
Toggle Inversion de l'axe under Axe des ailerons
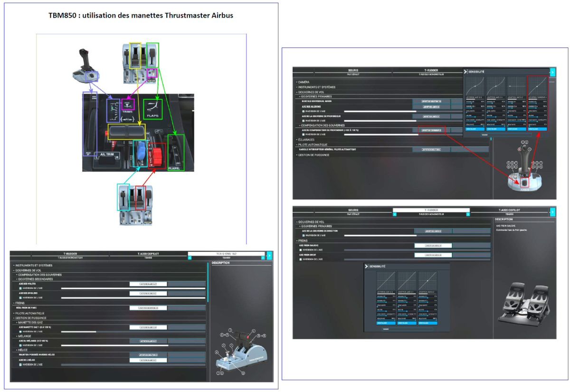[x=304, y=111]
